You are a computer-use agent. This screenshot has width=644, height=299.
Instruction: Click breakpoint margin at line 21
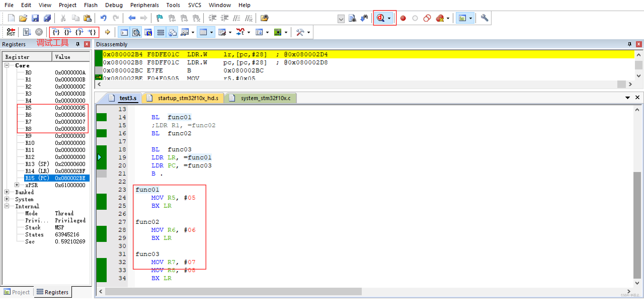click(102, 174)
